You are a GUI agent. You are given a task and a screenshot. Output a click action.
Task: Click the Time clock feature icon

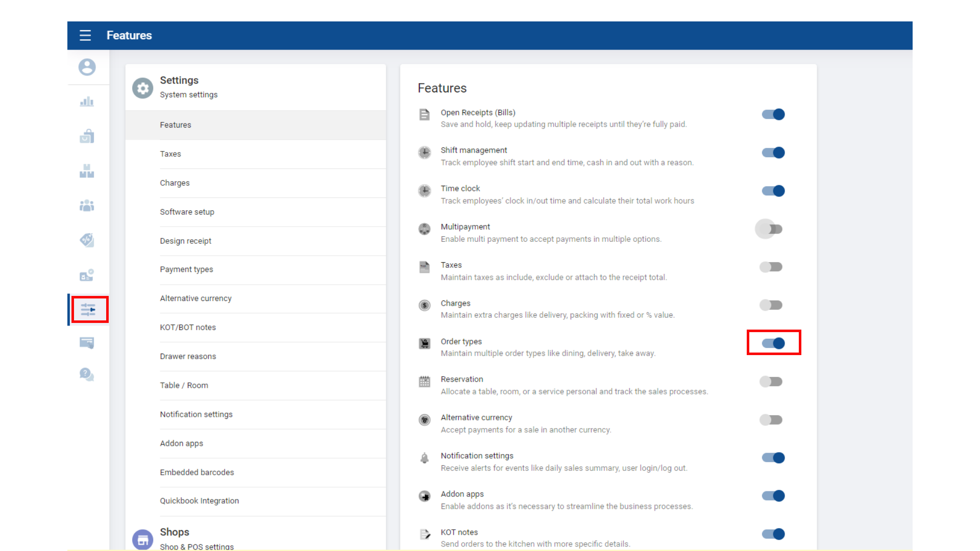coord(425,191)
